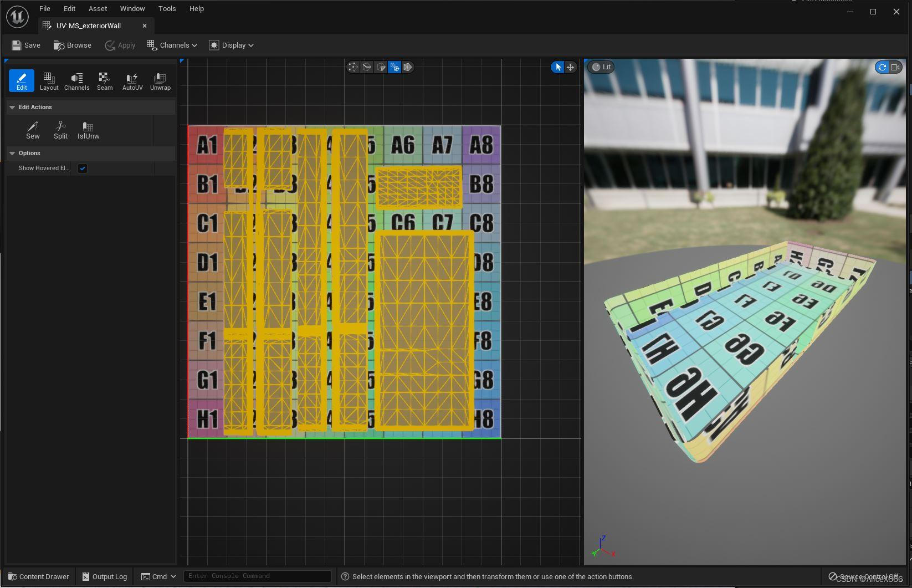Image resolution: width=912 pixels, height=588 pixels.
Task: Select the Seam tool
Action: coord(104,81)
